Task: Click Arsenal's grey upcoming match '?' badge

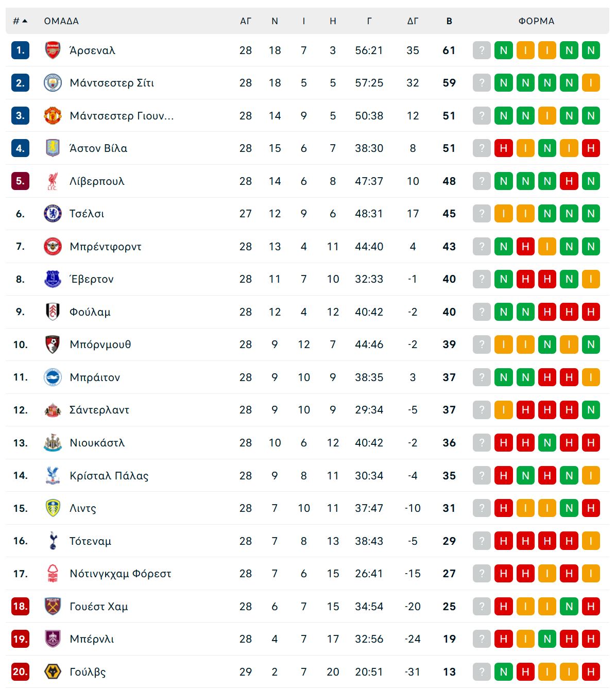Action: [x=482, y=50]
